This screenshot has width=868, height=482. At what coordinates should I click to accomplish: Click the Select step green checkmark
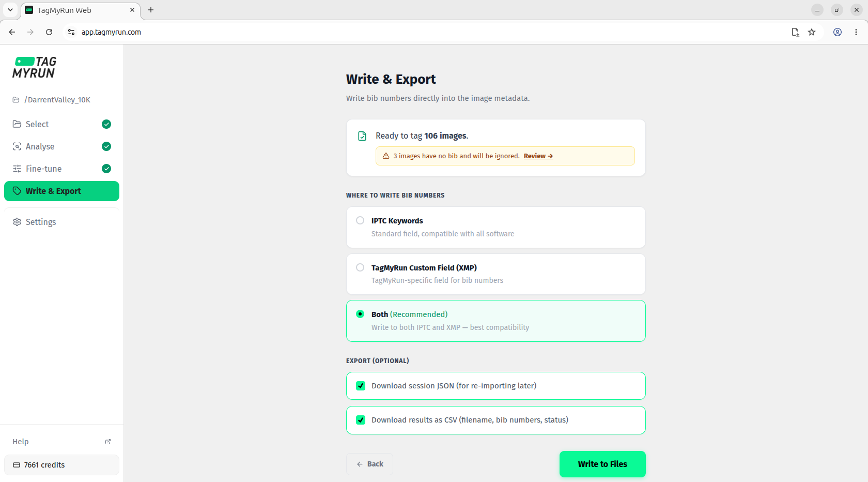(106, 124)
